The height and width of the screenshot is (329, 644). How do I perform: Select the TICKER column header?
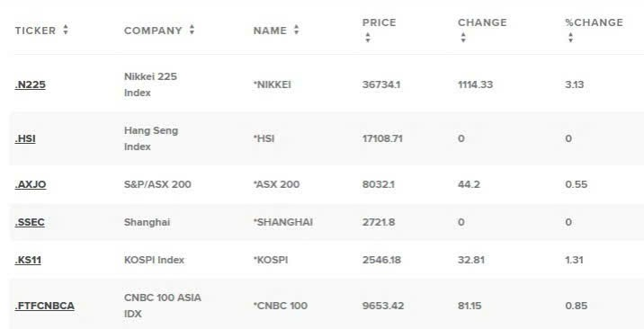click(x=35, y=31)
